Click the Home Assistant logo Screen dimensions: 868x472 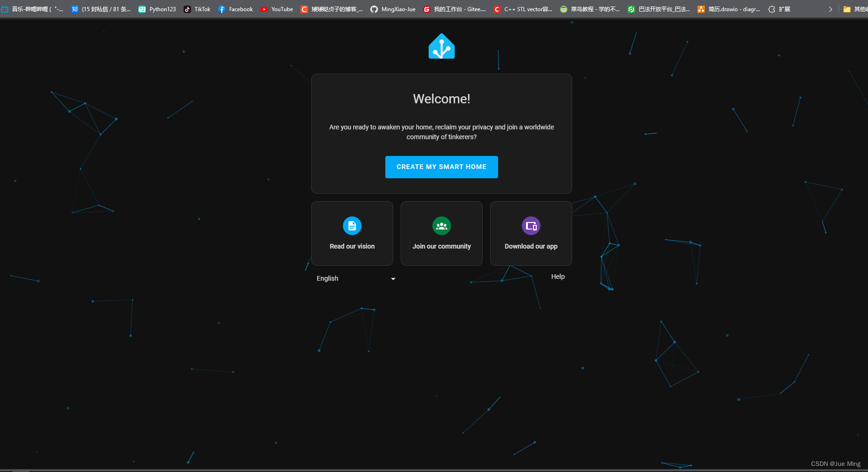tap(441, 45)
